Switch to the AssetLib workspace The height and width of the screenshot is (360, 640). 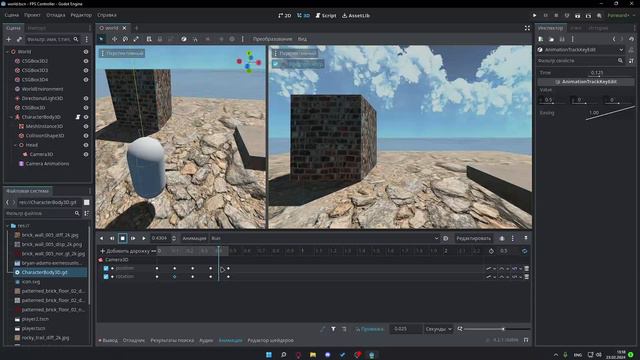[356, 16]
